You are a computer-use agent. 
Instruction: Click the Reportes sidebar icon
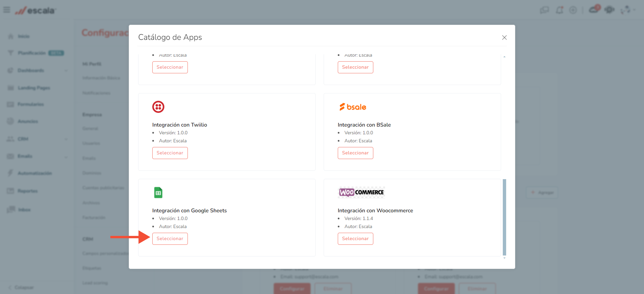tap(10, 191)
